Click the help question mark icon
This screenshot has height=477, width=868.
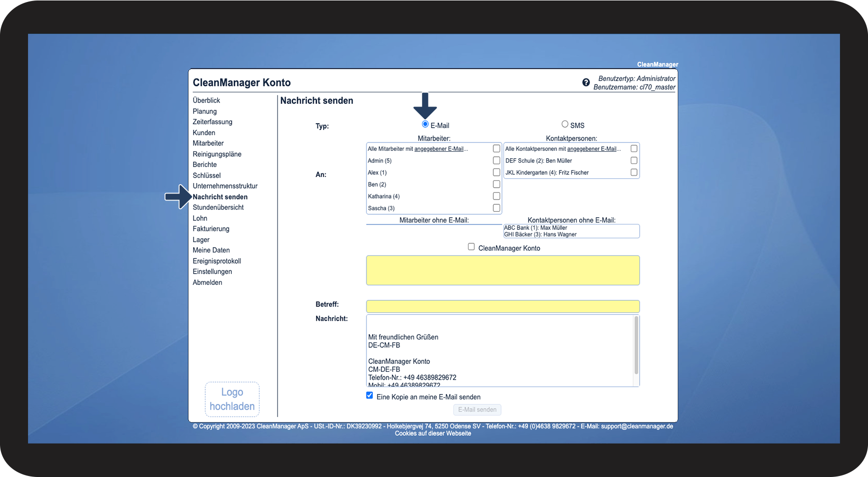pos(586,83)
